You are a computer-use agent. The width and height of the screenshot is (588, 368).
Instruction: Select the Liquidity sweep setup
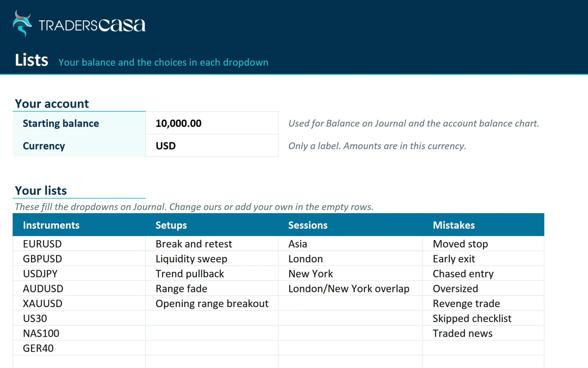[x=212, y=258]
